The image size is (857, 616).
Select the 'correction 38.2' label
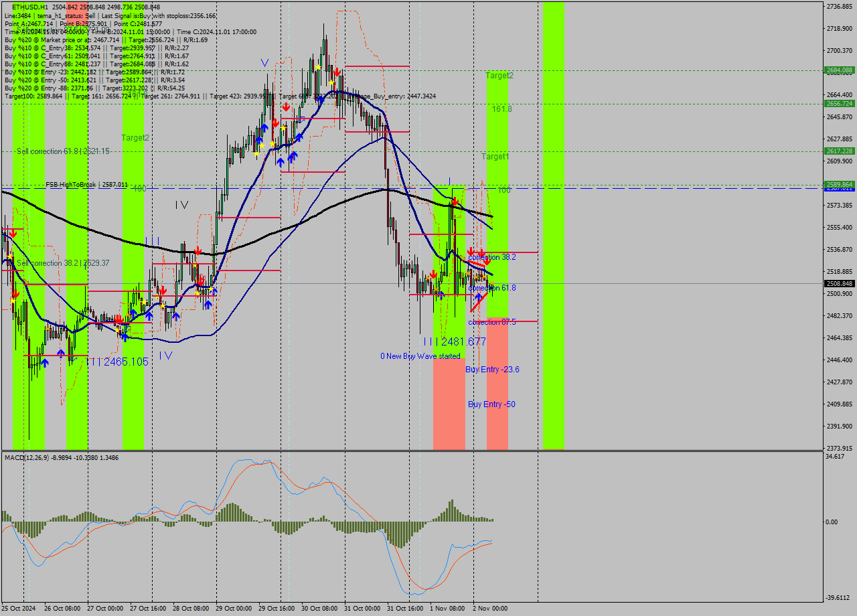(x=492, y=257)
